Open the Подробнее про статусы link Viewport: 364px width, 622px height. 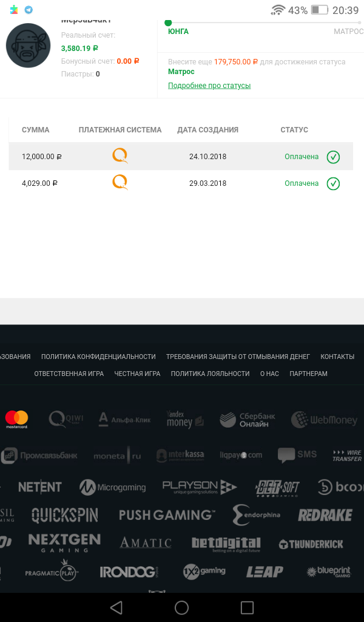tap(209, 86)
